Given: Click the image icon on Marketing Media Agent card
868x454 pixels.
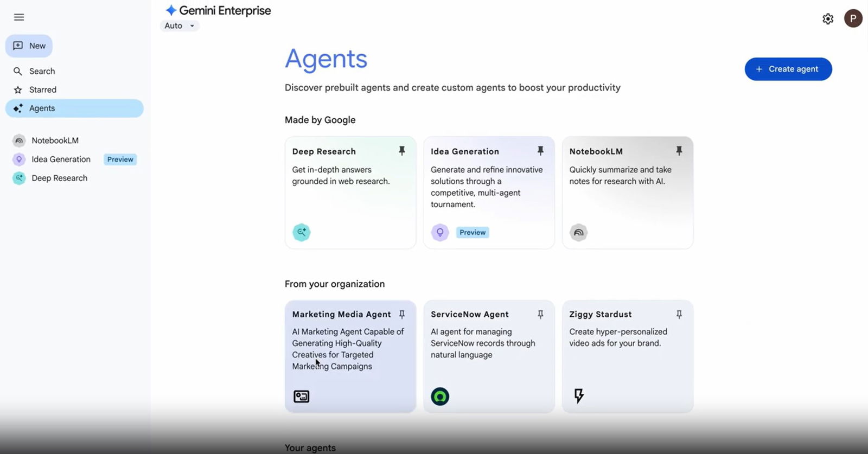Looking at the screenshot, I should point(302,397).
